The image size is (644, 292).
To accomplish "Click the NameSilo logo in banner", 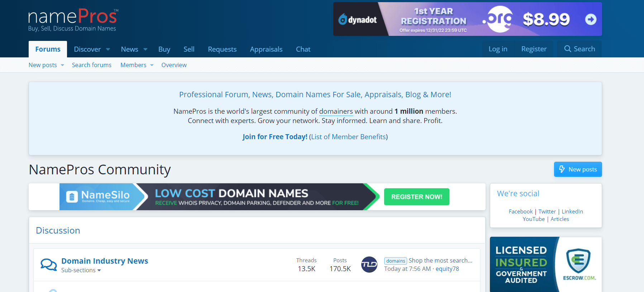I will (x=98, y=197).
